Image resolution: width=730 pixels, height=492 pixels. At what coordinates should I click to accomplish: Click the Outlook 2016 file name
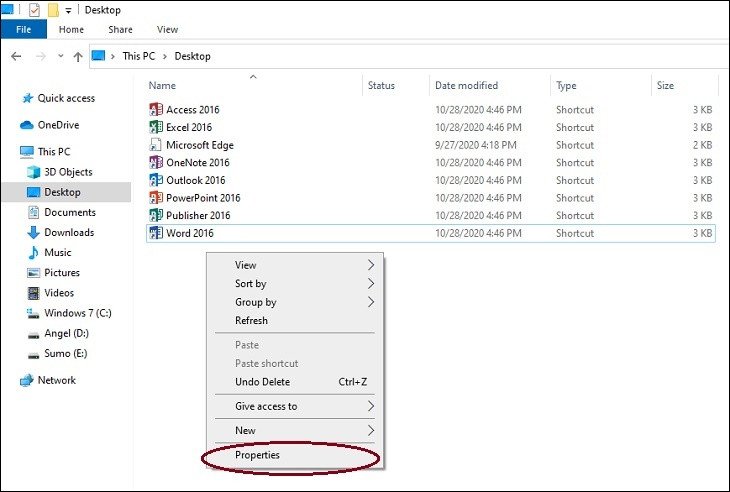click(196, 180)
